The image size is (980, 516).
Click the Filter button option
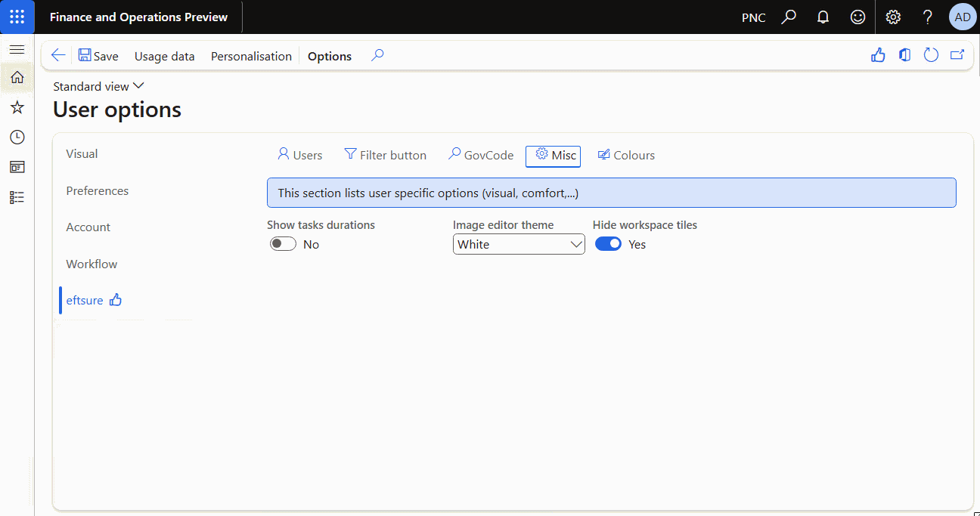(x=385, y=155)
